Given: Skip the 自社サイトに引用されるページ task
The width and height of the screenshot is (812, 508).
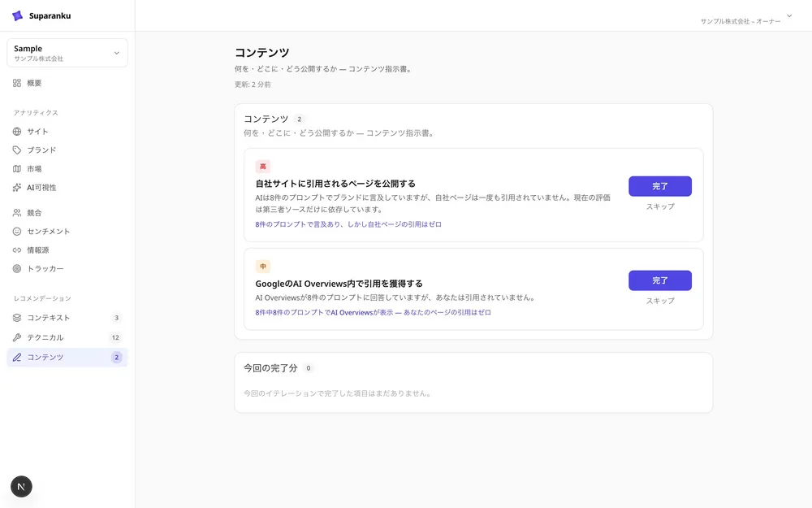Looking at the screenshot, I should pos(659,206).
